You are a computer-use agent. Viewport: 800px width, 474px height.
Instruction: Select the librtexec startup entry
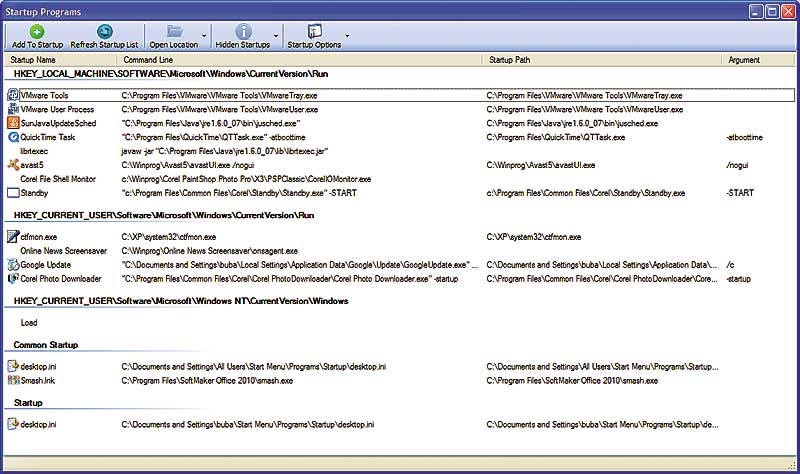point(34,151)
